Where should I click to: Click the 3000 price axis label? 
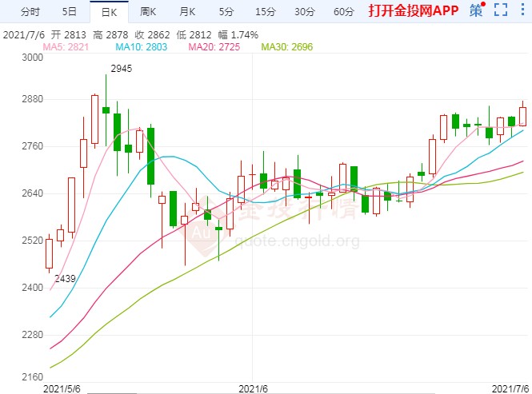click(33, 58)
